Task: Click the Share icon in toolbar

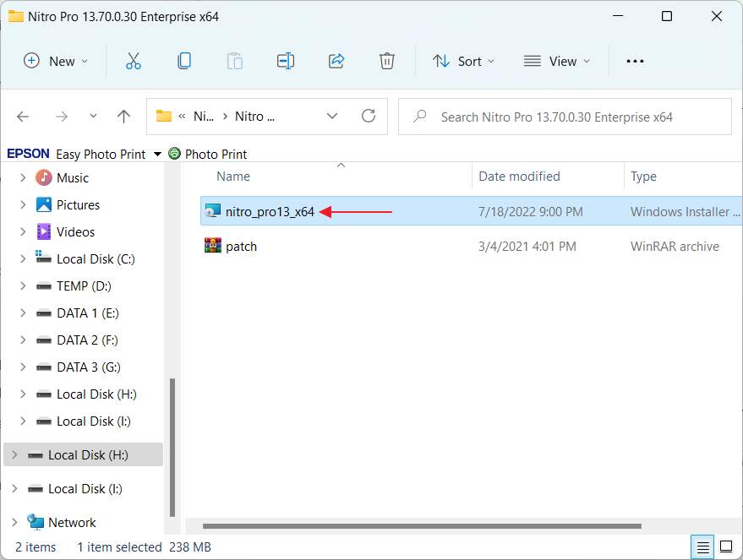Action: tap(336, 61)
